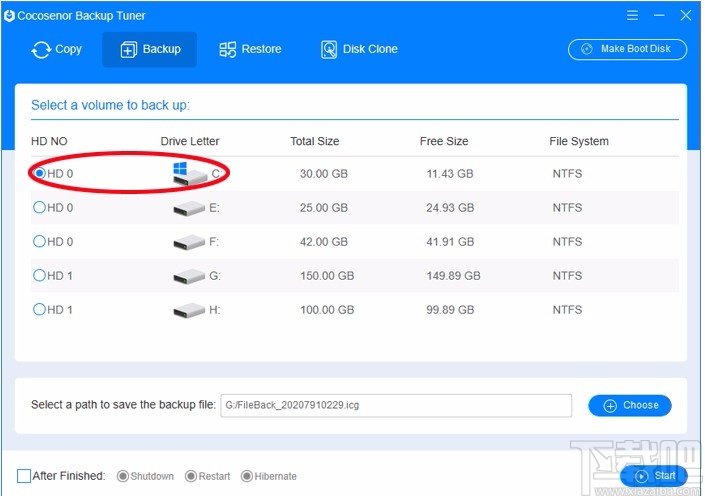Click the F: drive disk icon

pos(189,242)
